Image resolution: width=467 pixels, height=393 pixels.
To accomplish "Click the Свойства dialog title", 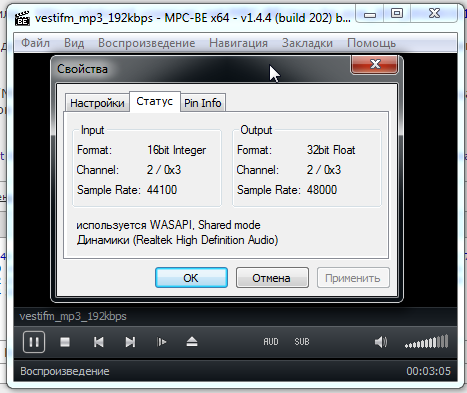I will coord(82,69).
